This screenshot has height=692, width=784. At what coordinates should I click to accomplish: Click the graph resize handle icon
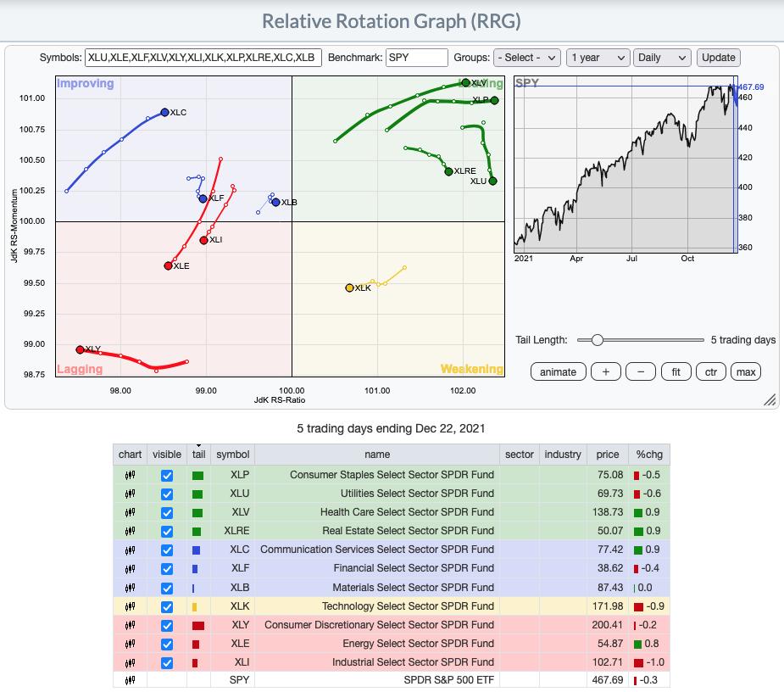[770, 399]
